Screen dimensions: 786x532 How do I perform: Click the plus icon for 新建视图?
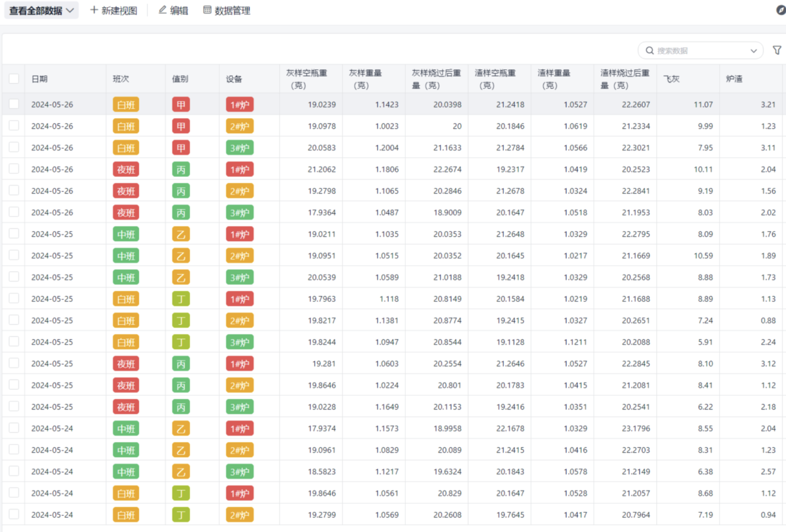(x=94, y=10)
